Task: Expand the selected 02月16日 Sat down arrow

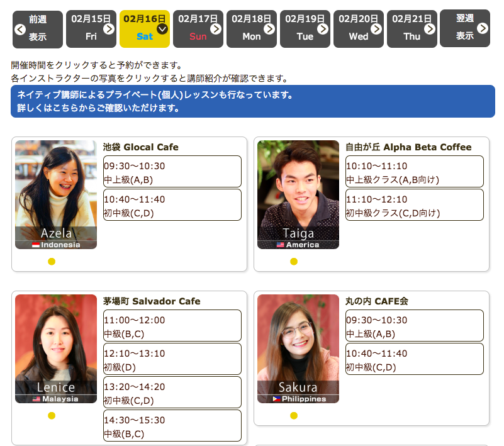Action: pos(162,29)
